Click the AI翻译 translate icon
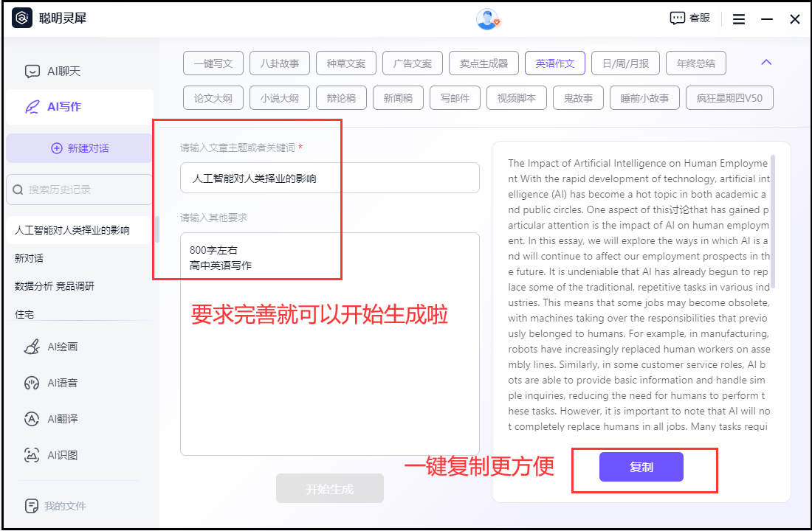 tap(32, 419)
